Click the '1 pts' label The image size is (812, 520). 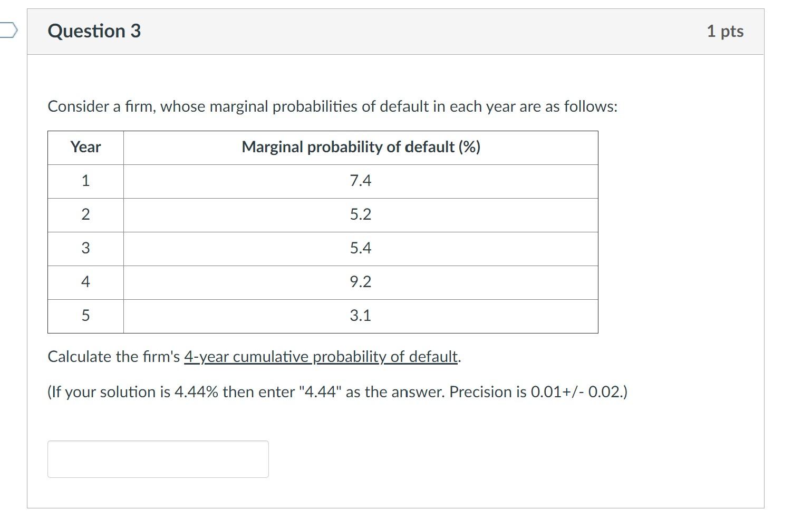click(x=725, y=31)
